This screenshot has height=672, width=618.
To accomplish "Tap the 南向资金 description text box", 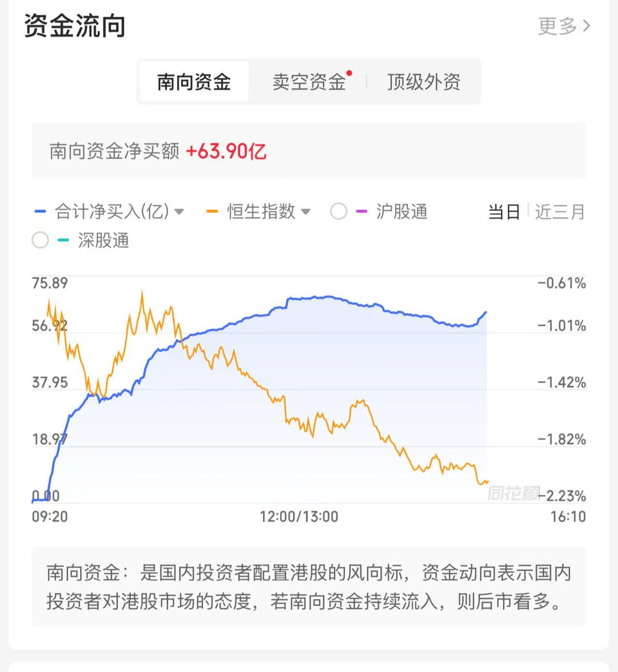I will click(x=309, y=587).
